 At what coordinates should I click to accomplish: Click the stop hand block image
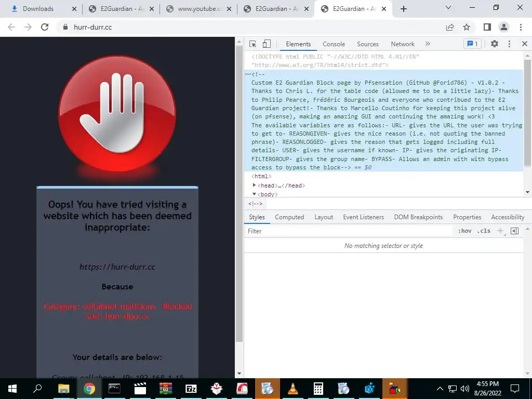[x=117, y=113]
